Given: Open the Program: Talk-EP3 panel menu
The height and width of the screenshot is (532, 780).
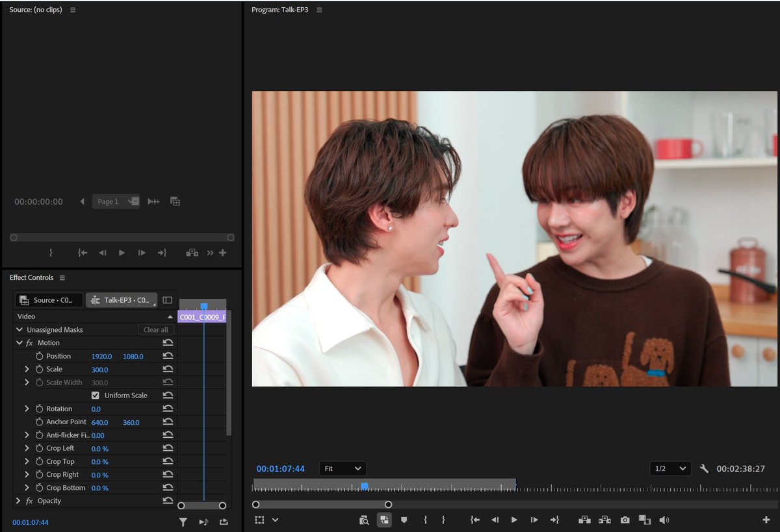Looking at the screenshot, I should point(319,10).
